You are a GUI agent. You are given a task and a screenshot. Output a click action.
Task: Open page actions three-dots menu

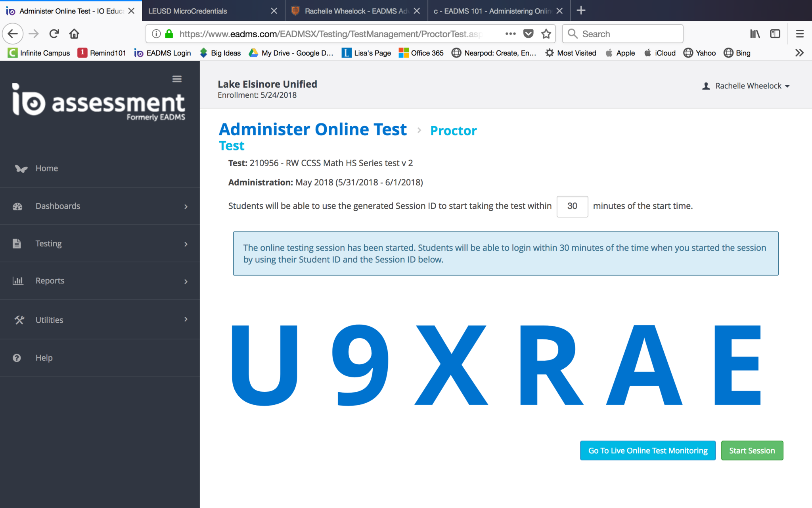[510, 34]
